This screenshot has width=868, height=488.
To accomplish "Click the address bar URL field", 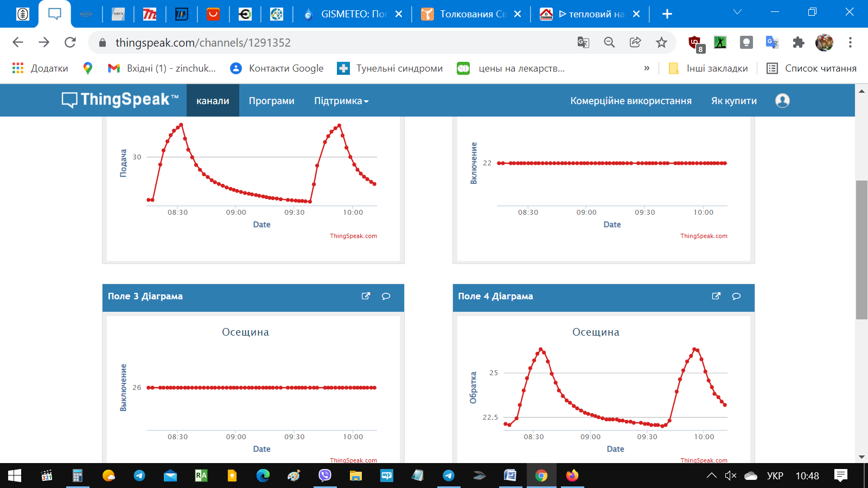I will click(x=336, y=42).
